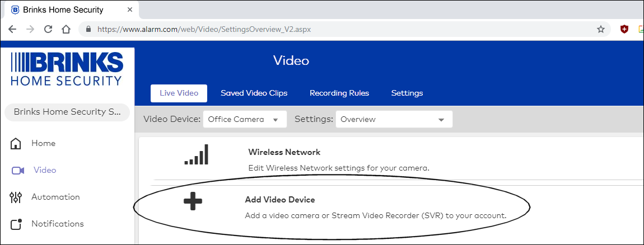Click the Wireless Network signal bars icon

coord(197,154)
